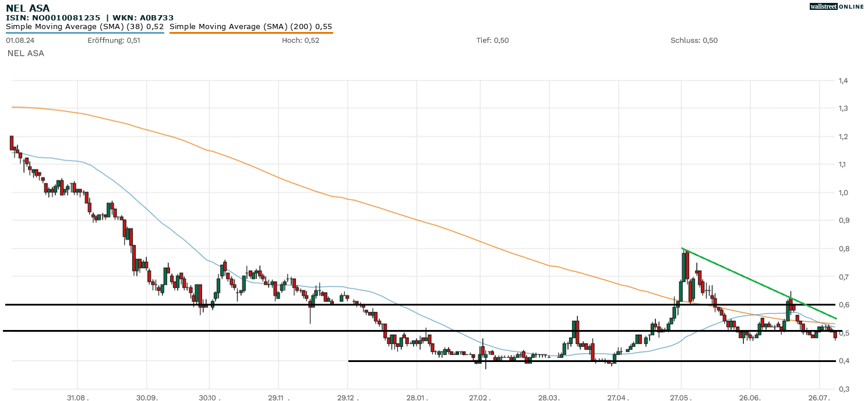Viewport: 868px width, 401px height.
Task: Click the Tief: 0,50 value
Action: 493,40
